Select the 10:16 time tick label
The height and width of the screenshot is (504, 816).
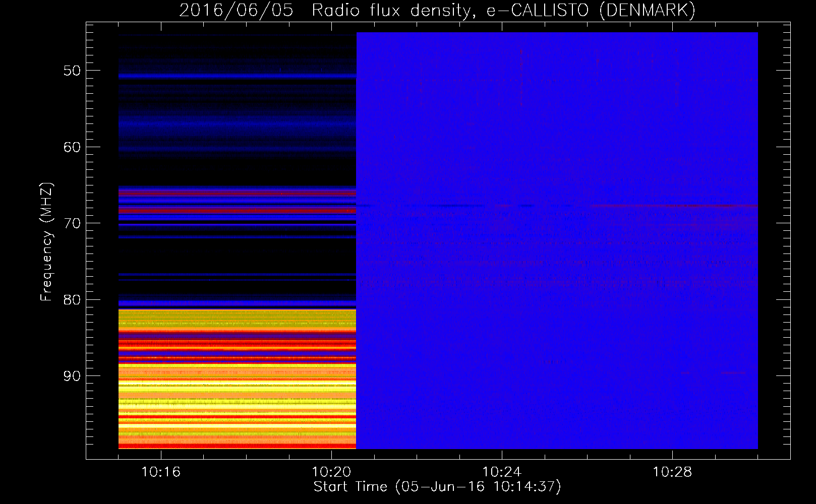(x=161, y=472)
